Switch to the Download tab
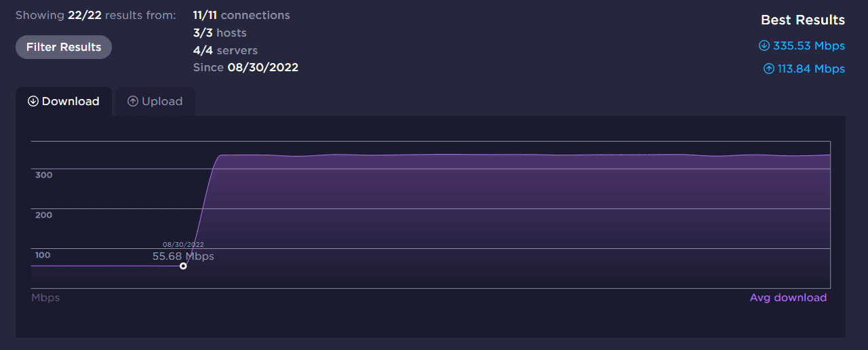Viewport: 868px width, 350px height. 64,101
